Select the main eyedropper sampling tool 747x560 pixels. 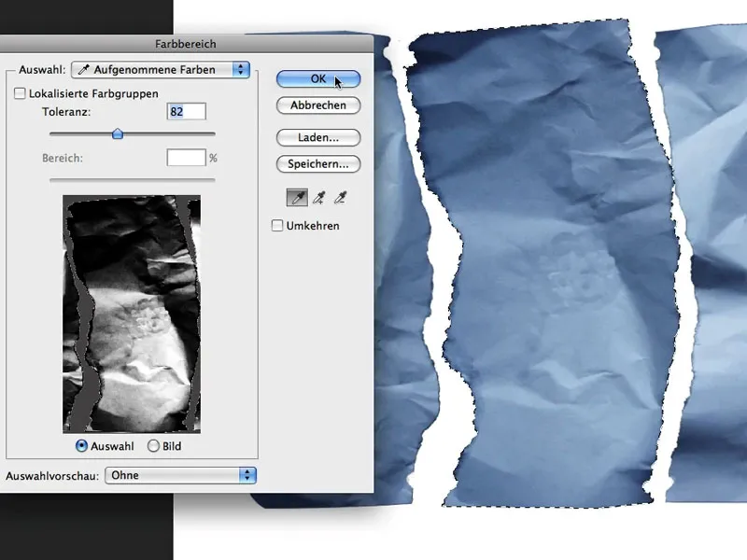(x=297, y=197)
